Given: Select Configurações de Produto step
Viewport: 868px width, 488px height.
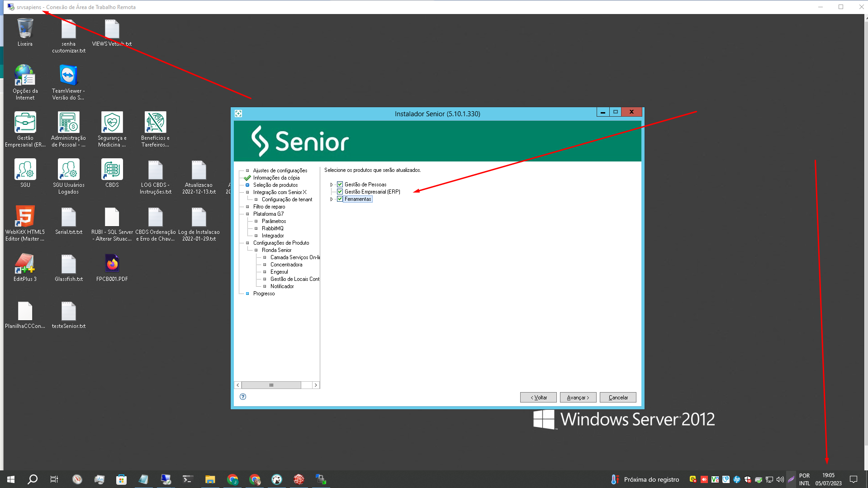Looking at the screenshot, I should [281, 243].
